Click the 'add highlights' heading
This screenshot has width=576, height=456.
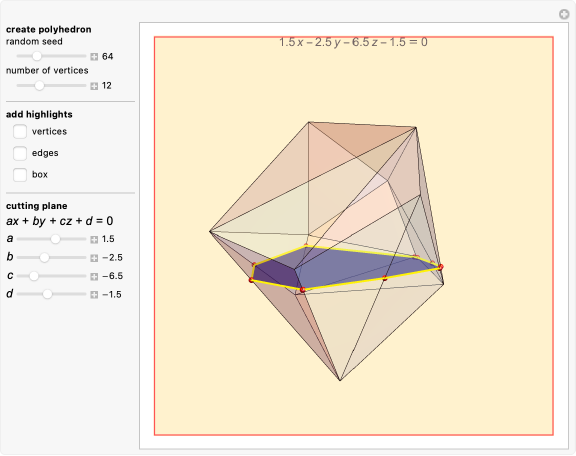[x=39, y=114]
